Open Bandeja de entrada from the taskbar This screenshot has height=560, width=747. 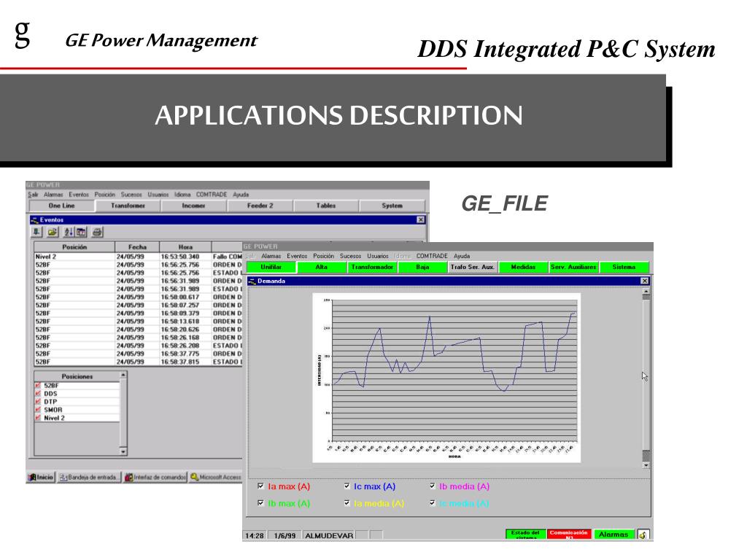coord(89,477)
